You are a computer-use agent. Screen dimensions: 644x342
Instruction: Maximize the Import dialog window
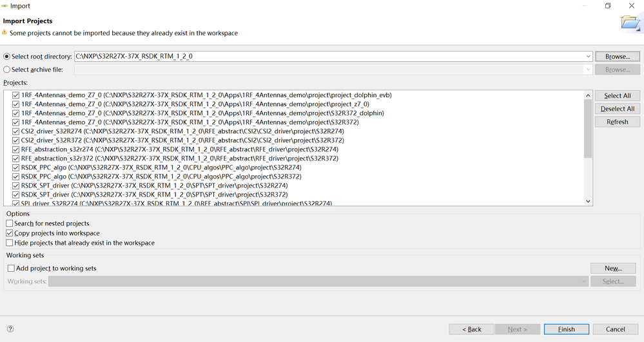607,6
